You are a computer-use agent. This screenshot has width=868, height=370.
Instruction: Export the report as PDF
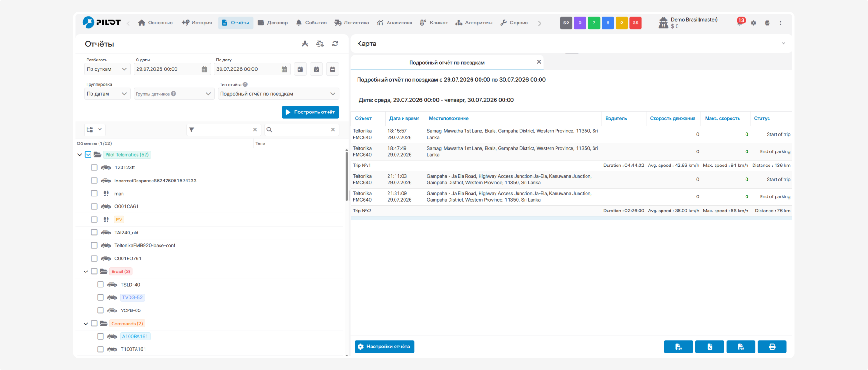click(x=741, y=347)
